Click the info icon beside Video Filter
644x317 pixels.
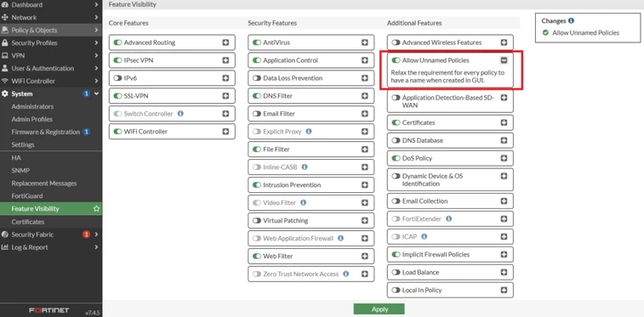point(303,202)
